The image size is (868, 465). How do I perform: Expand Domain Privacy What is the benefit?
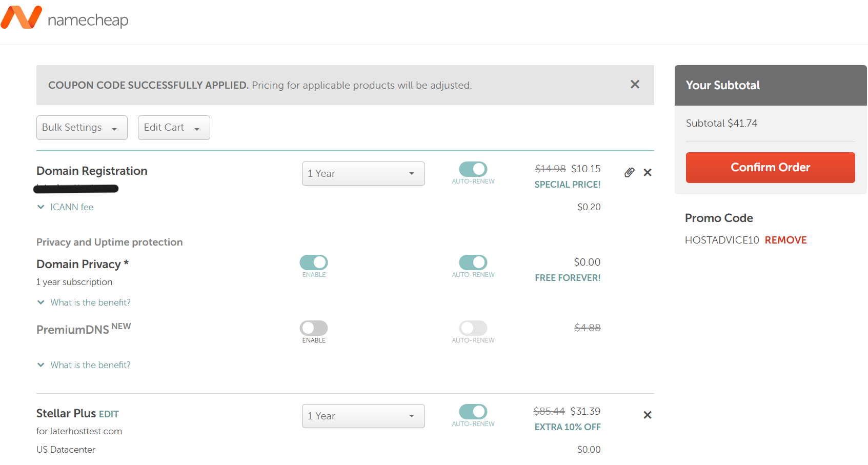point(84,302)
